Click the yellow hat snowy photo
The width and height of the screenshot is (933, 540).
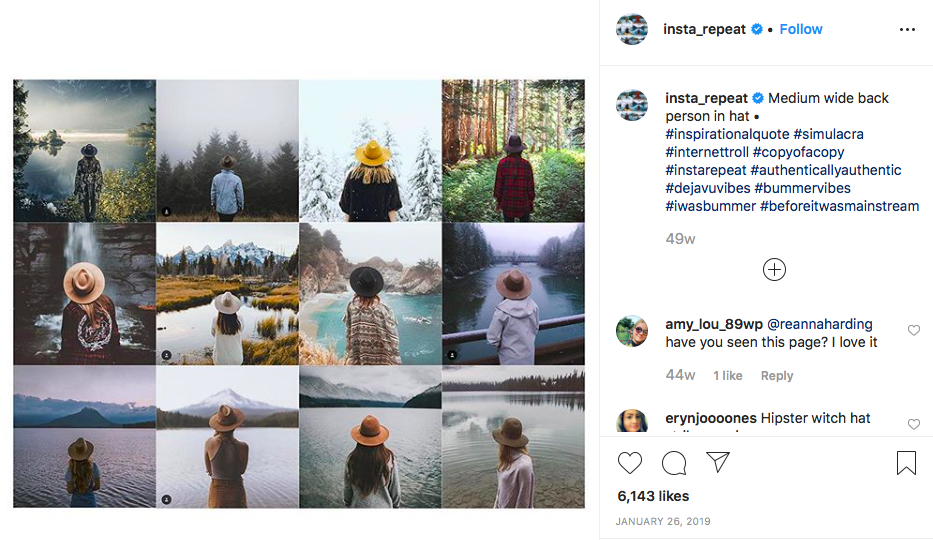pos(370,150)
